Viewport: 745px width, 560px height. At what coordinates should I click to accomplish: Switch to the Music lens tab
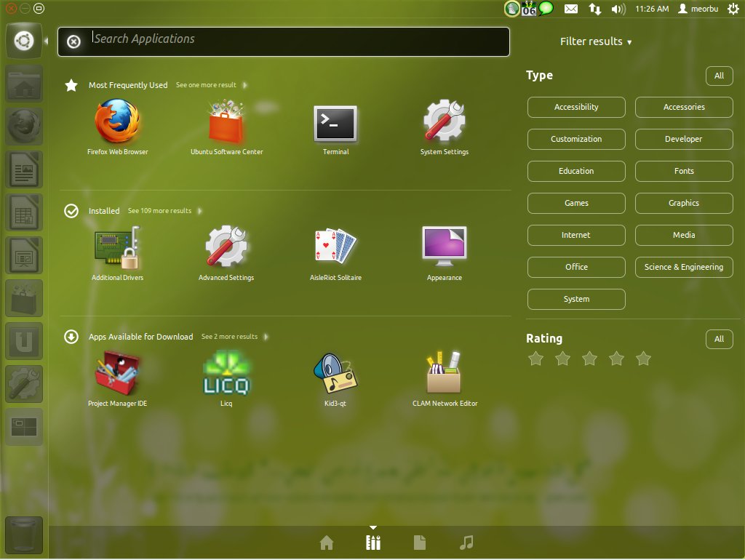[466, 543]
